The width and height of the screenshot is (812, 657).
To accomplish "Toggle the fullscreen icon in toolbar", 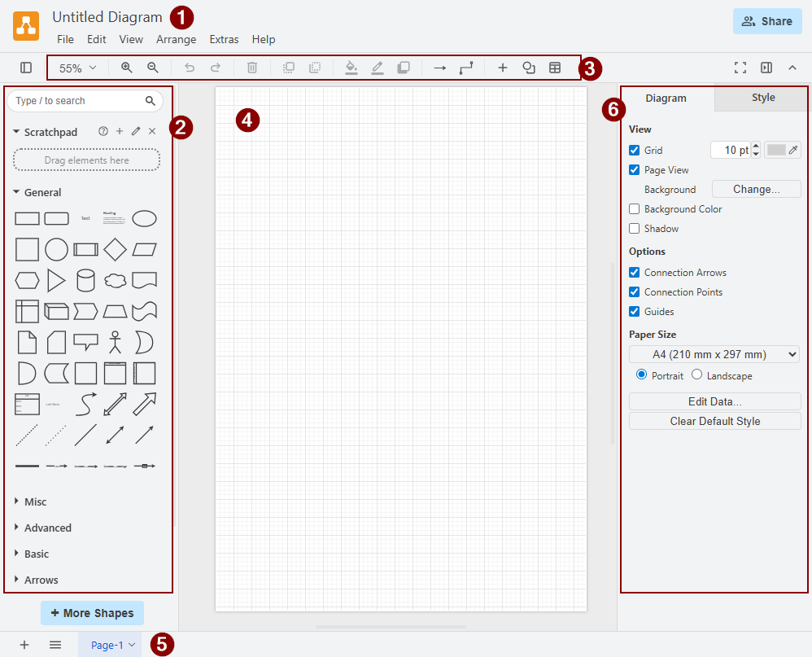I will coord(740,68).
